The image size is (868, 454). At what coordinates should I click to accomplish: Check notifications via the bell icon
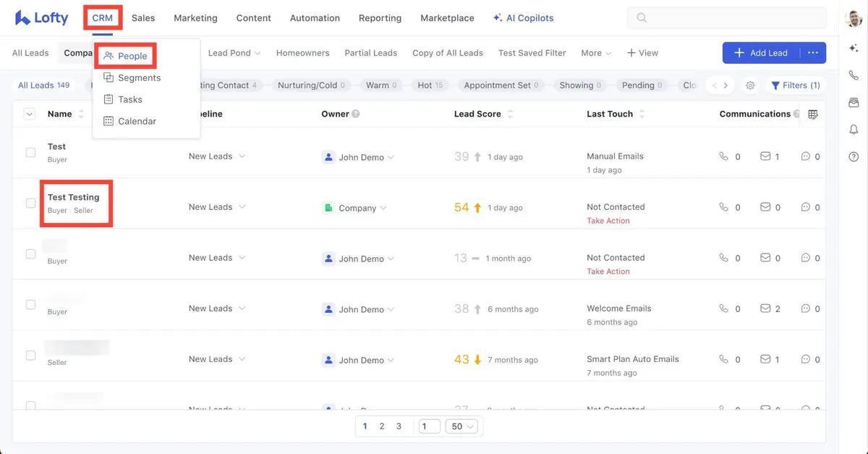[853, 129]
